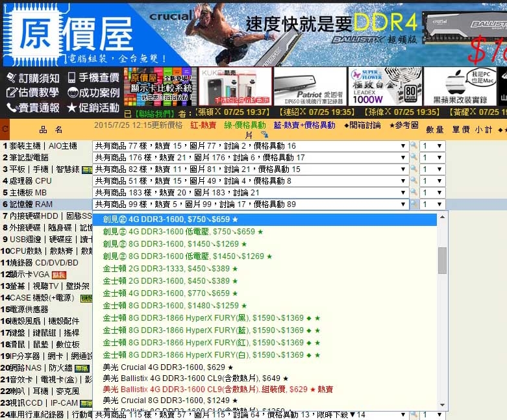This screenshot has height=420, width=507.
Task: Click the search icon on 套裝主機 row
Action: click(x=414, y=145)
